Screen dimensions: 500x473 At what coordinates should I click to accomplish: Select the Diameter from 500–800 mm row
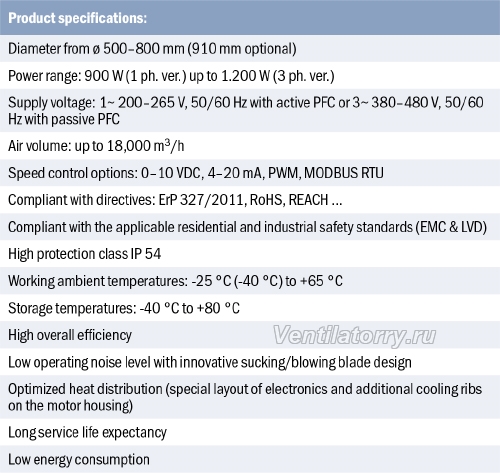pyautogui.click(x=250, y=49)
